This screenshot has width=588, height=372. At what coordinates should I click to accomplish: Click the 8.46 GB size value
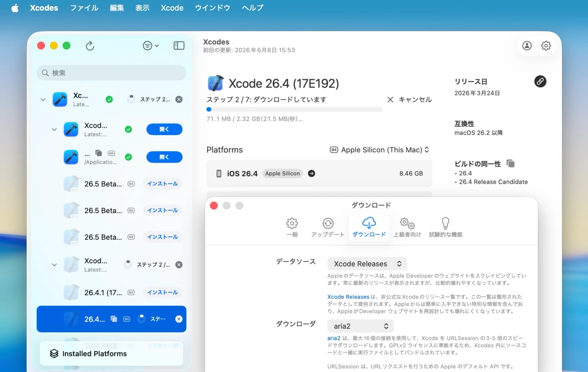[x=411, y=174]
